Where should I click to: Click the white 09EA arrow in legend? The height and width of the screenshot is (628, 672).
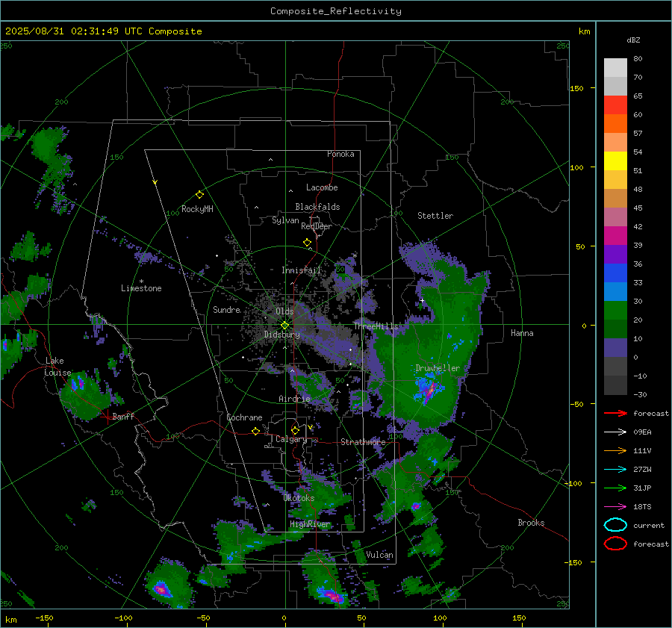coord(615,432)
